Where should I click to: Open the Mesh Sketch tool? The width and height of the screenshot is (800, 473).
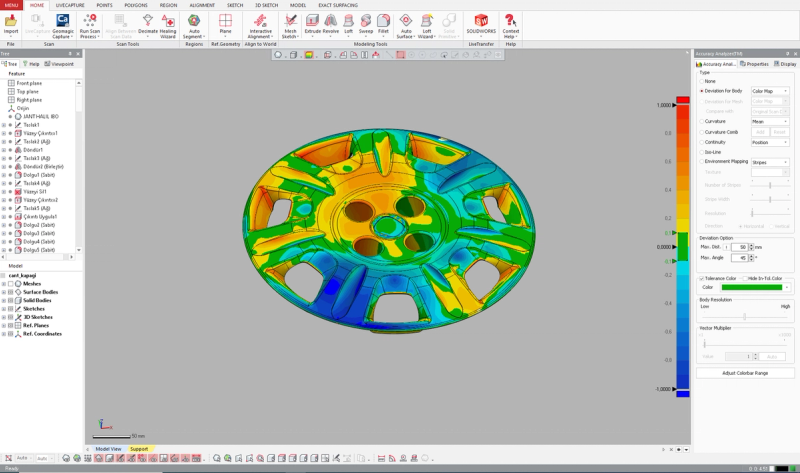tap(290, 27)
